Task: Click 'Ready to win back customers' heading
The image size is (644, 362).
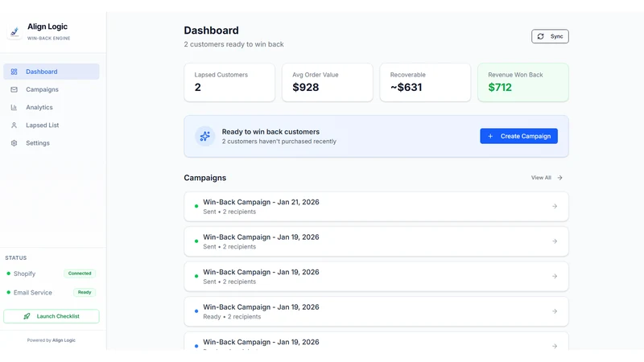Action: 270,132
